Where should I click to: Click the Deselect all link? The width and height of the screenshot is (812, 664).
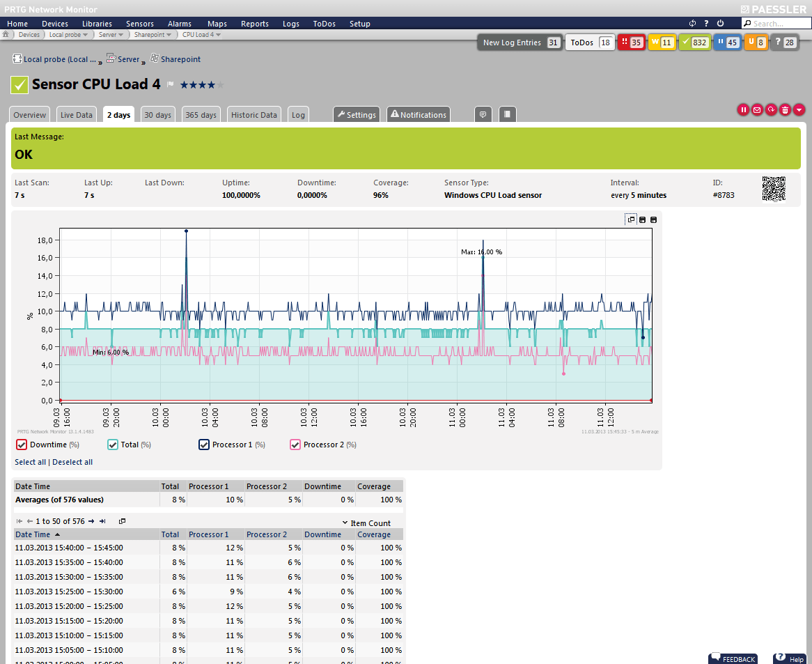pos(72,462)
